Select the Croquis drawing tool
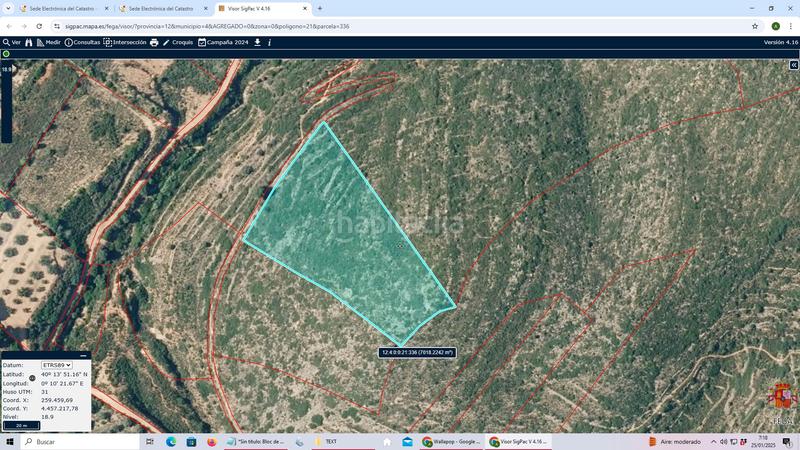Image resolution: width=800 pixels, height=450 pixels. point(178,43)
